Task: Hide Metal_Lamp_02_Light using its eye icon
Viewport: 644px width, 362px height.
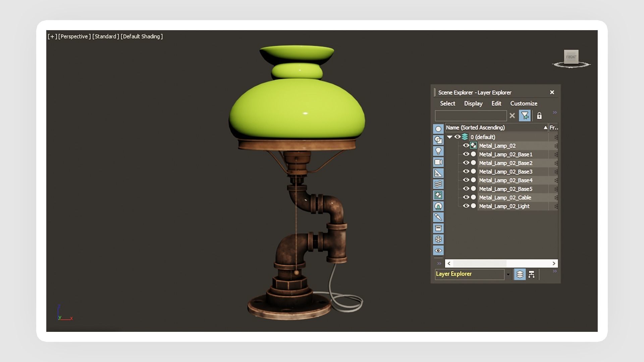Action: pos(466,206)
